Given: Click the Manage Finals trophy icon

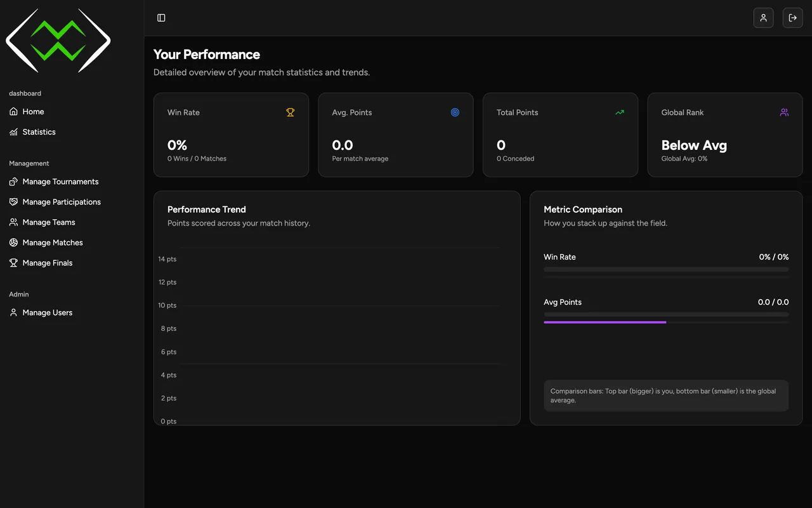Looking at the screenshot, I should (13, 263).
